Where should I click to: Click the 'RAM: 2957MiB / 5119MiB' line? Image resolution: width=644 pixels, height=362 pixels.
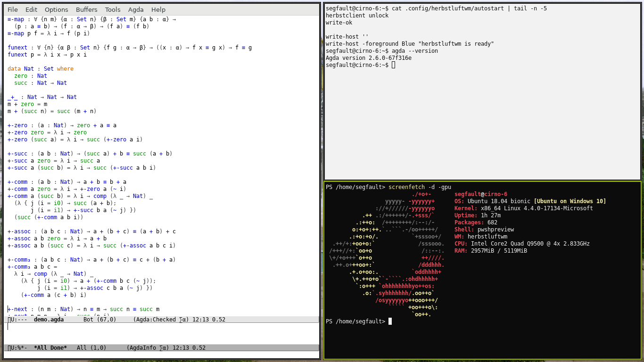(x=491, y=251)
